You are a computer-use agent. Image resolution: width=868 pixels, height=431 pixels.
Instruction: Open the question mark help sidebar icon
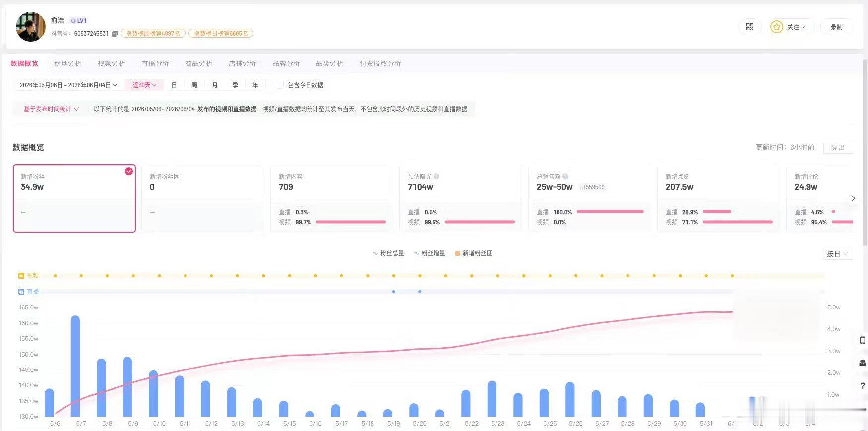coord(863,385)
